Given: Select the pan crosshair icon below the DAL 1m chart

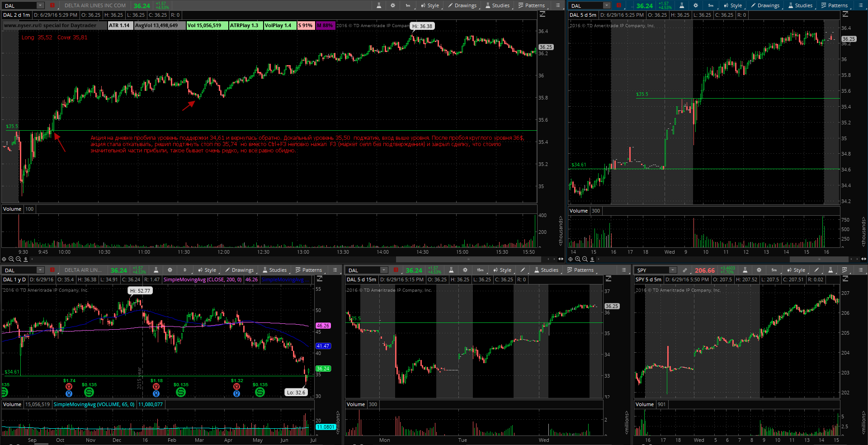Looking at the screenshot, I should [x=4, y=259].
